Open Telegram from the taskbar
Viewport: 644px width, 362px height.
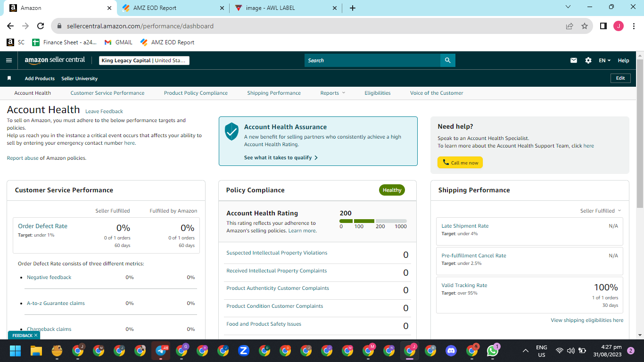point(161,351)
